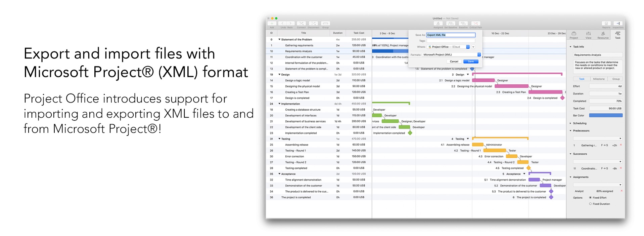
Task: Open the Predecessors add dropdown
Action: coord(598,139)
